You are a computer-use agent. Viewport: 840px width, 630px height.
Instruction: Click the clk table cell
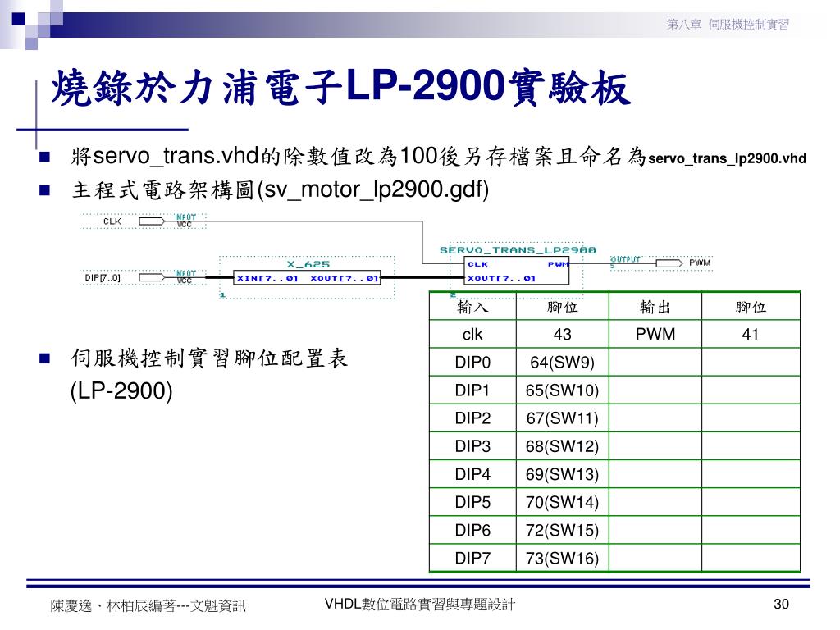[472, 335]
